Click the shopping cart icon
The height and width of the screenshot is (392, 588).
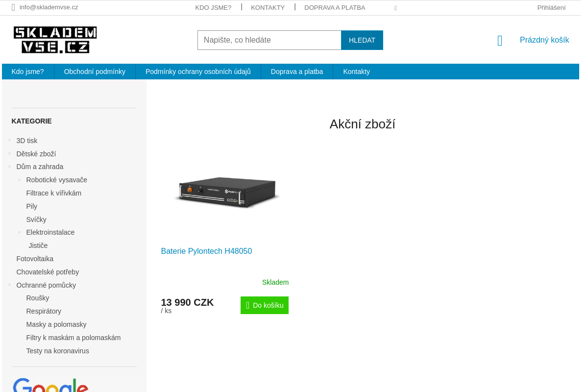500,41
